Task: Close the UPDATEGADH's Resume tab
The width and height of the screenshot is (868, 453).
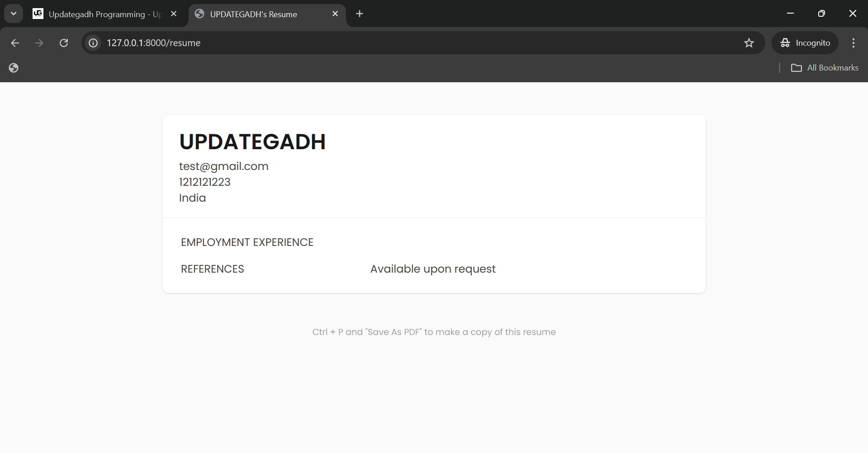Action: tap(335, 14)
